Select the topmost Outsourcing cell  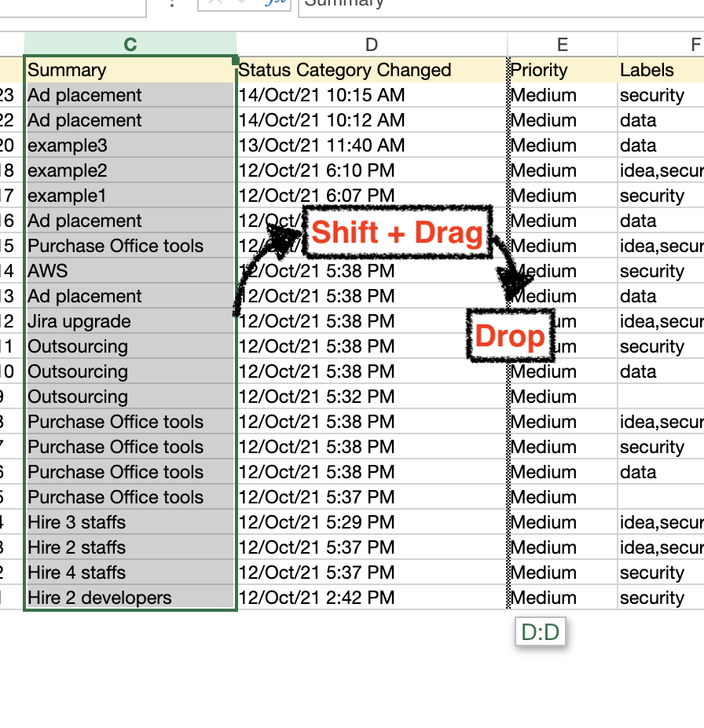click(x=130, y=346)
